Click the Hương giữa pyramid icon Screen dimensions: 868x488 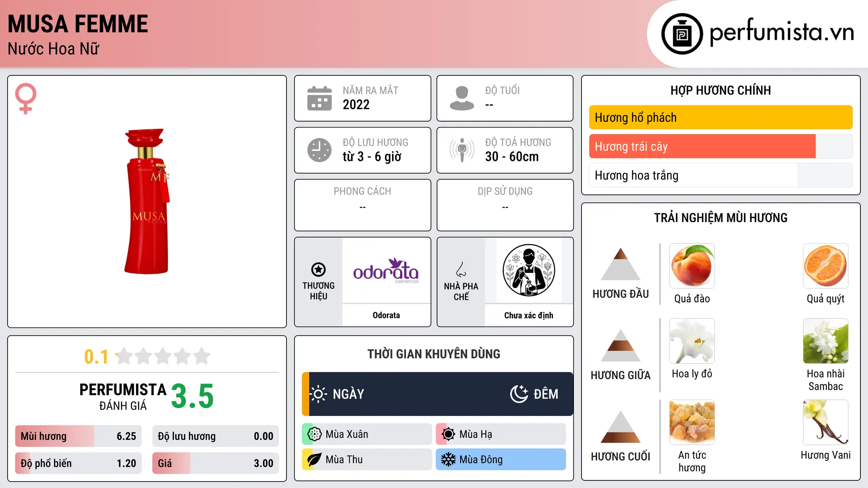click(620, 345)
